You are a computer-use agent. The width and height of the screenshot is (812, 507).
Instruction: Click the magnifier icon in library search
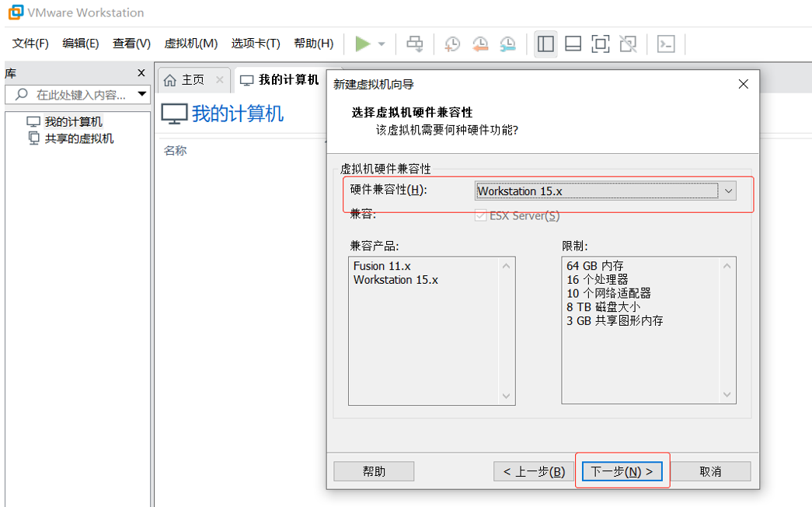[x=21, y=94]
